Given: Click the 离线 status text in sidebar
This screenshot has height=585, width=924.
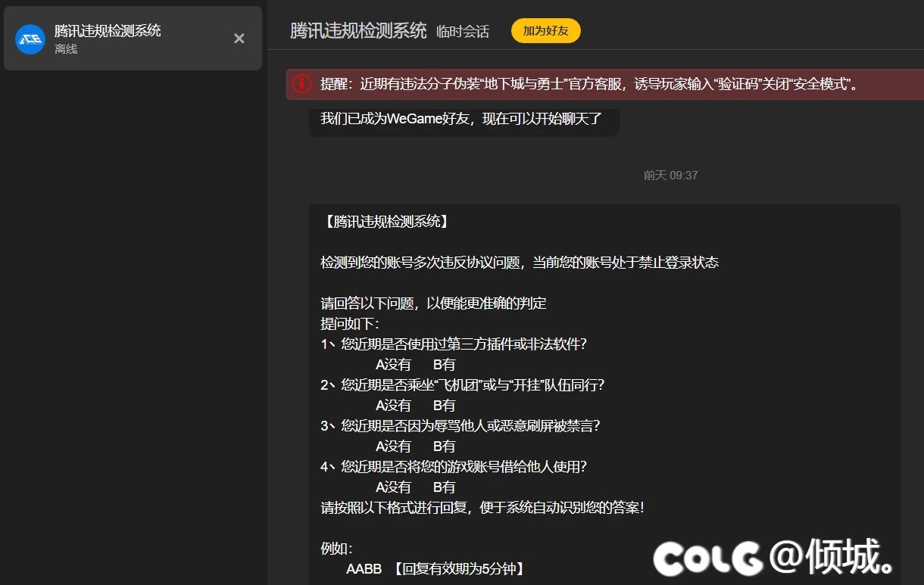Looking at the screenshot, I should tap(66, 49).
